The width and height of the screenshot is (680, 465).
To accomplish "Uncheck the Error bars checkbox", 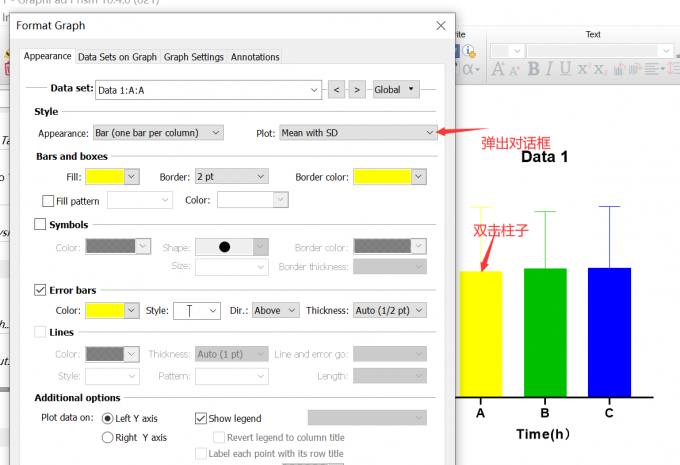I will [x=41, y=290].
